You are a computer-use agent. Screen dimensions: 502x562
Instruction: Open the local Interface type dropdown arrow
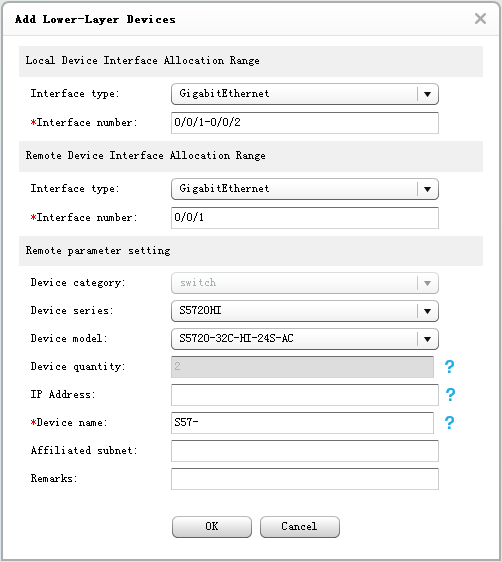pos(427,94)
